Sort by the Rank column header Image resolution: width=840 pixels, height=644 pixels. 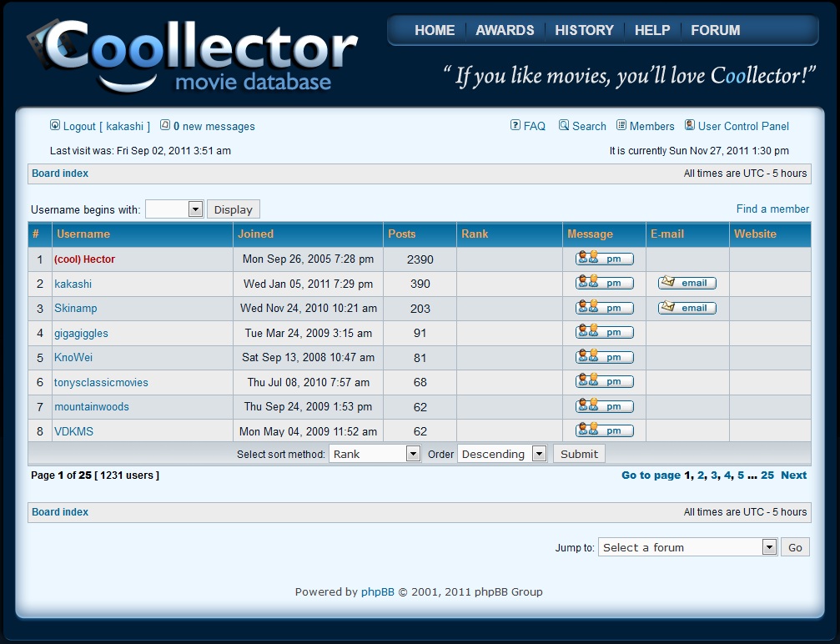click(x=475, y=234)
